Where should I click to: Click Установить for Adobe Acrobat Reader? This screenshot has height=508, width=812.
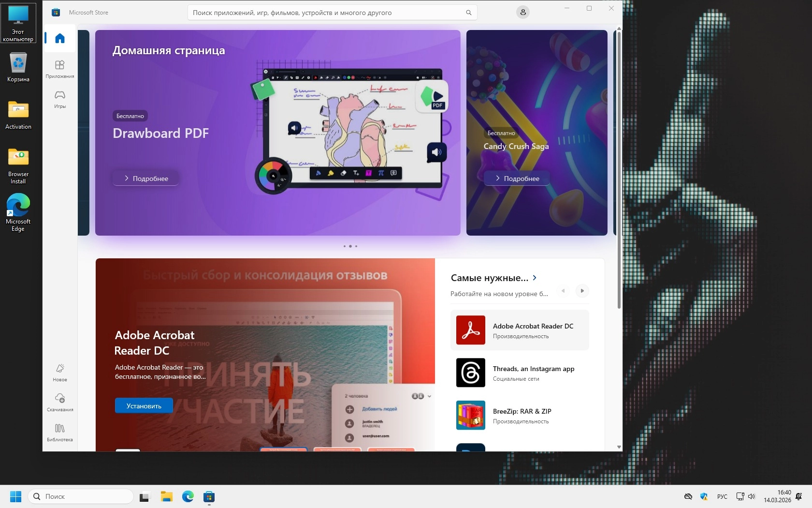pos(144,405)
